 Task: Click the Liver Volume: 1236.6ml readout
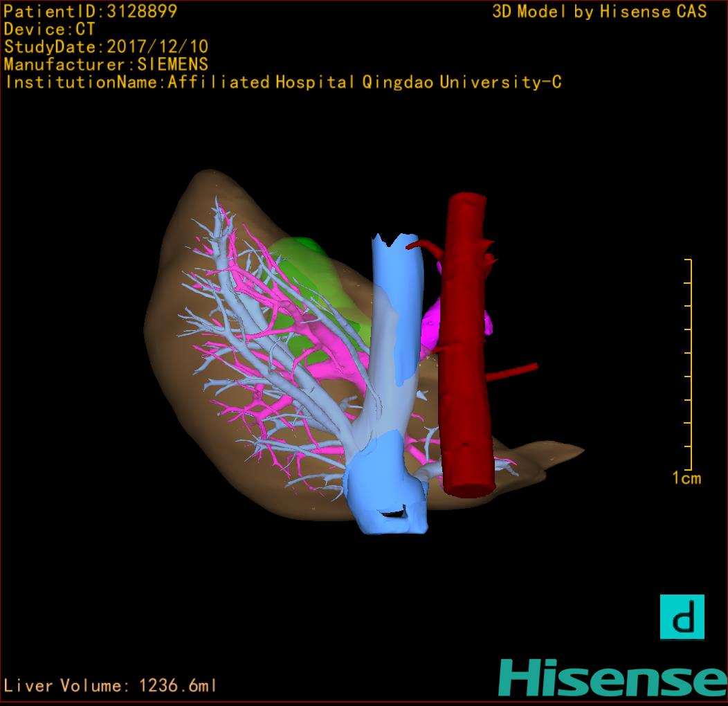pos(111,686)
